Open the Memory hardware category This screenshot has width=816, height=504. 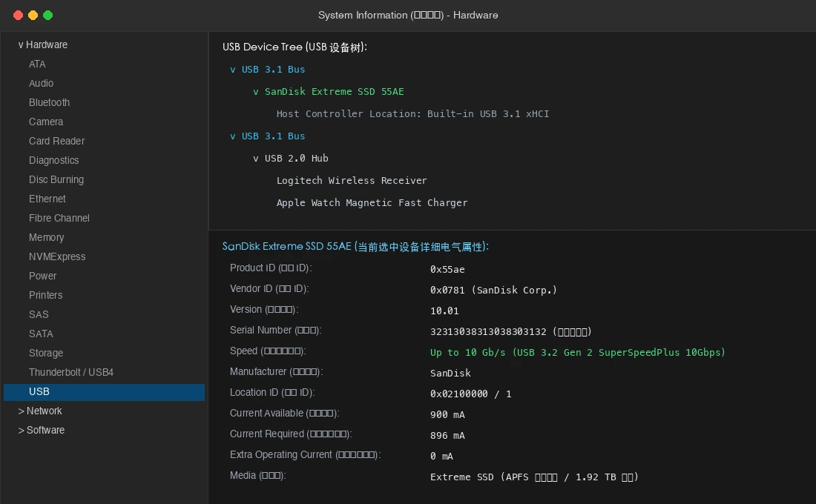pos(46,237)
